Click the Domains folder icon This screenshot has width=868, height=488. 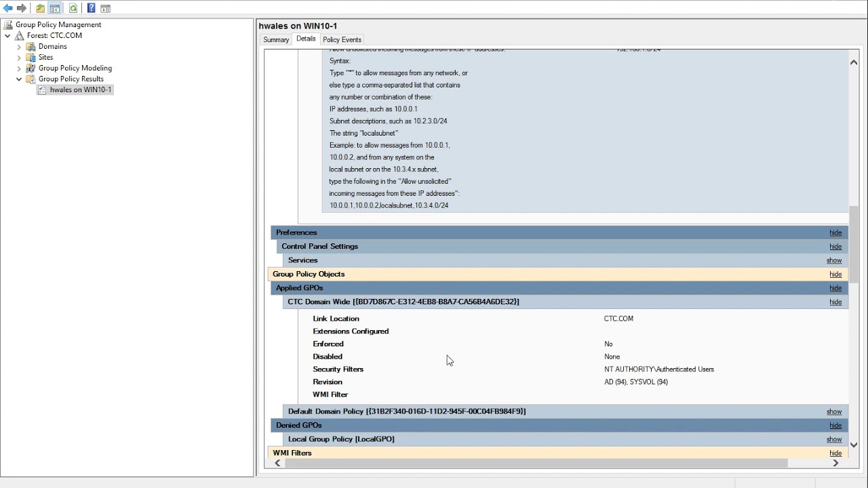[x=31, y=46]
